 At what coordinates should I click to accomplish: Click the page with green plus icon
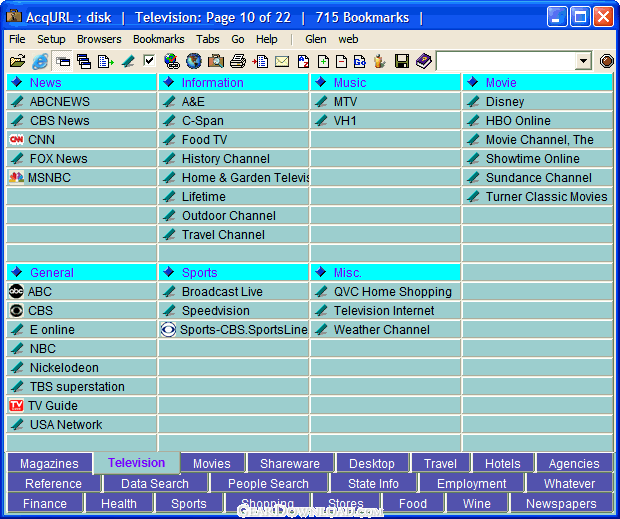[x=323, y=61]
